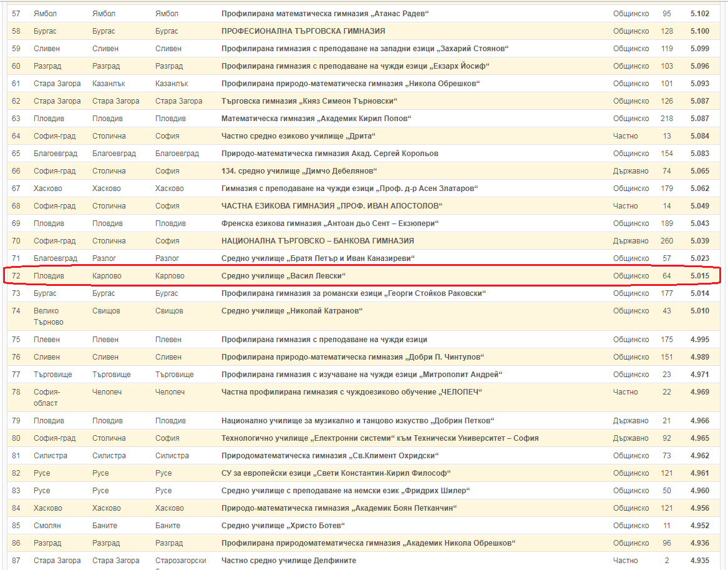
Task: Select the Френска езикова гимназия school name
Action: 331,224
